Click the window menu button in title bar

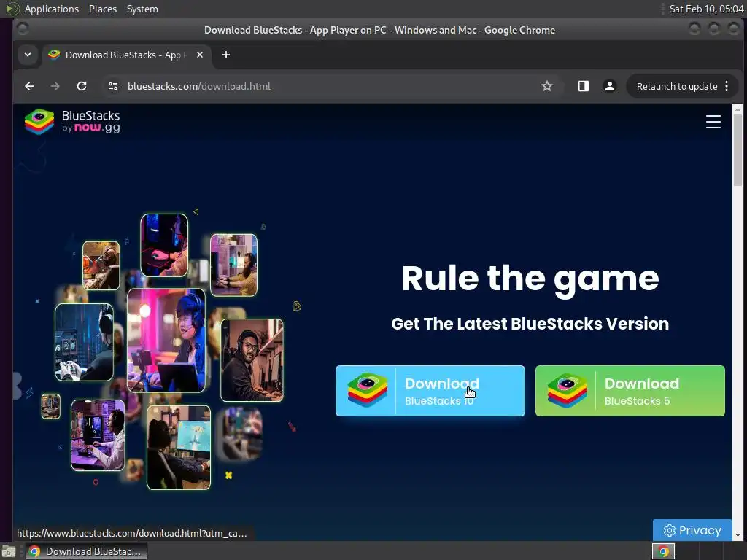[x=22, y=29]
